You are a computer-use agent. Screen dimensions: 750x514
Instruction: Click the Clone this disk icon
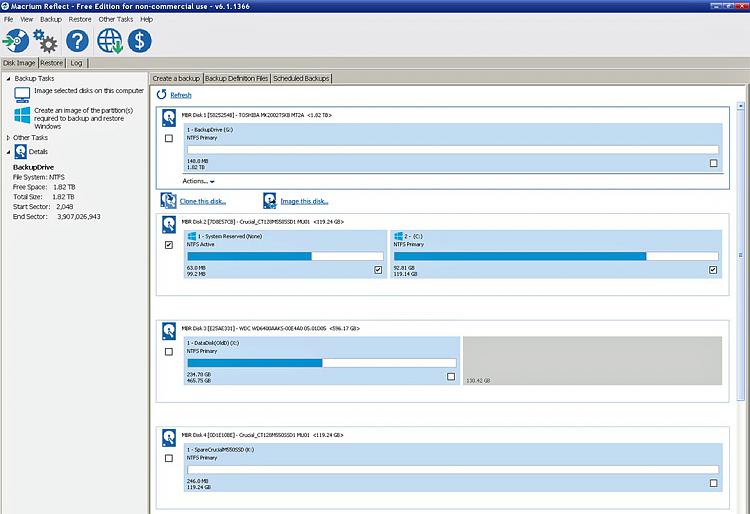pyautogui.click(x=168, y=201)
